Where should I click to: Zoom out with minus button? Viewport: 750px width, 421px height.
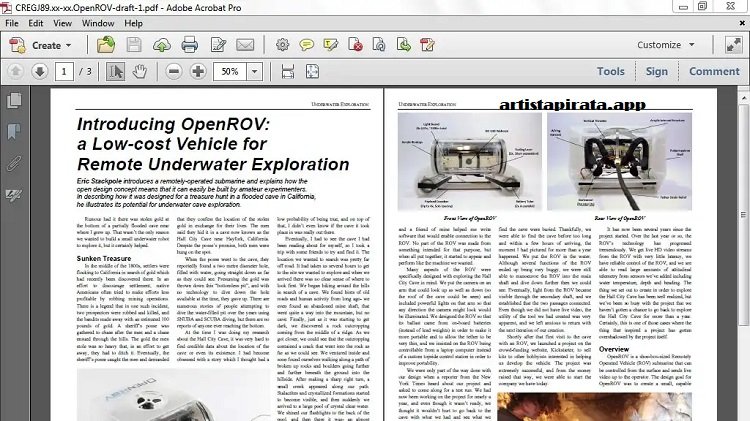click(x=174, y=72)
